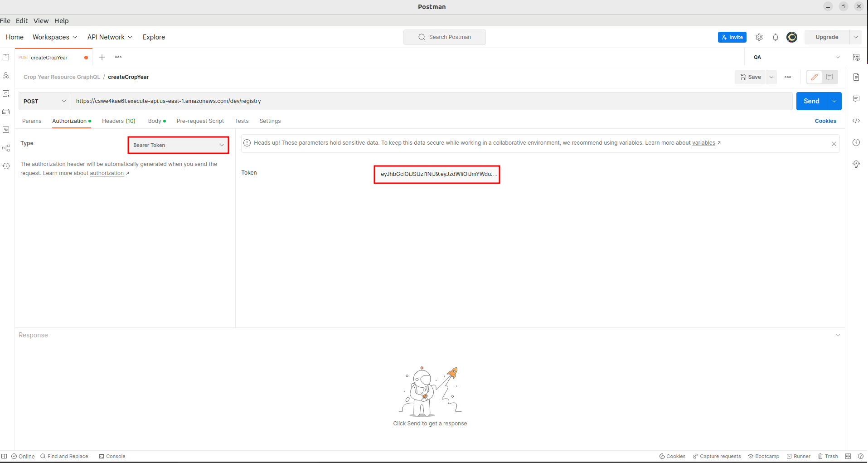Switch to the request Settings tab
The height and width of the screenshot is (463, 868).
coord(270,121)
